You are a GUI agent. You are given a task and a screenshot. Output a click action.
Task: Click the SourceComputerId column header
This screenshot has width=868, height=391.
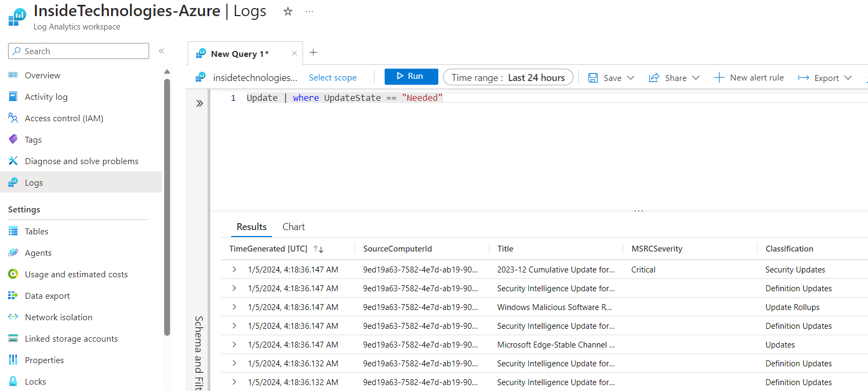(x=398, y=249)
